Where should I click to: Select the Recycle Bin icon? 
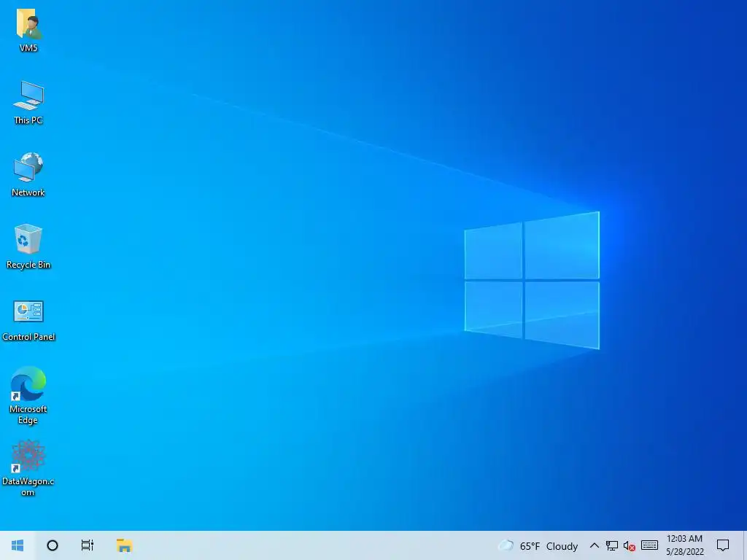(28, 239)
